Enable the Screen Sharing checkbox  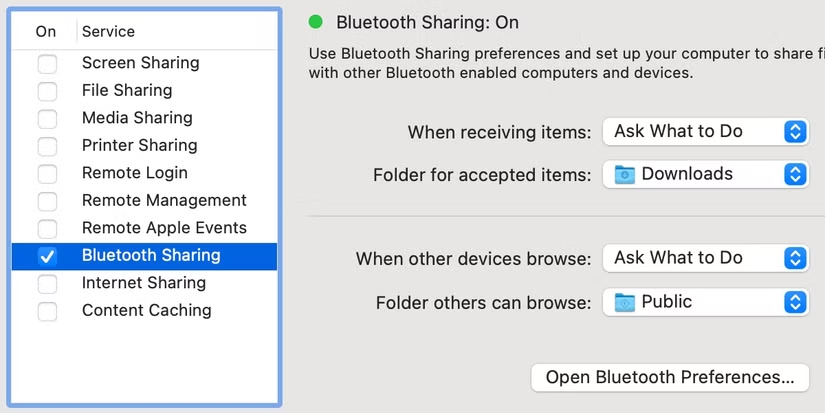pos(47,64)
